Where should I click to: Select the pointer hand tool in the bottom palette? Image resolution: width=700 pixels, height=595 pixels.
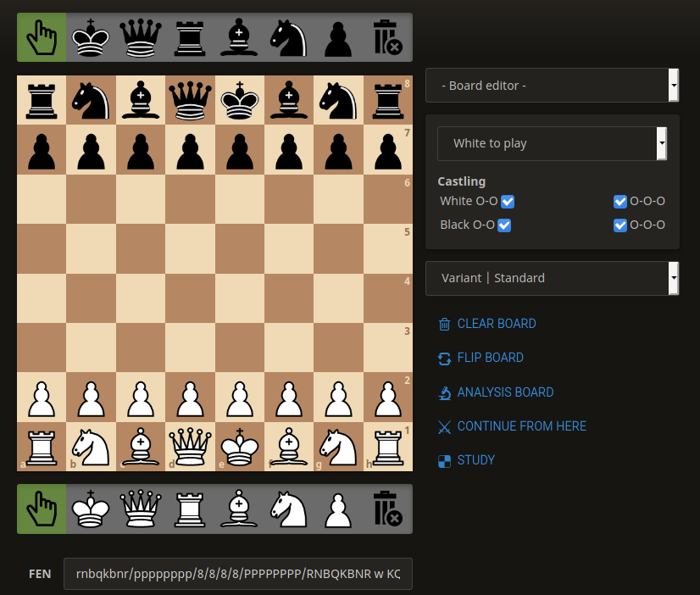[41, 509]
